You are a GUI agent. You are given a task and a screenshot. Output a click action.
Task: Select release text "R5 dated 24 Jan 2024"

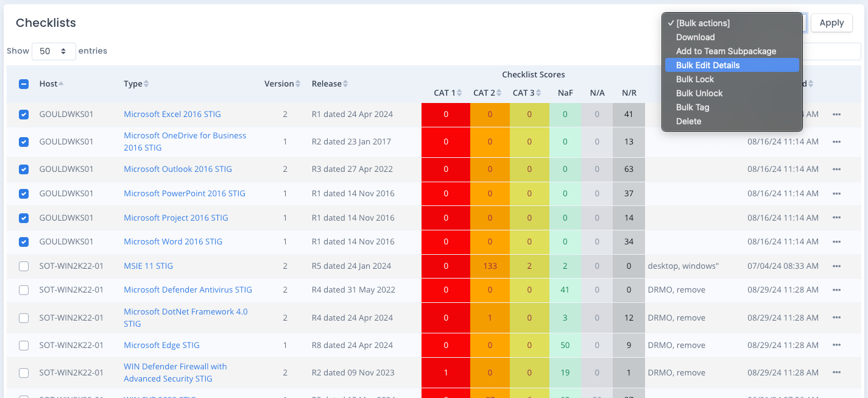pos(353,266)
